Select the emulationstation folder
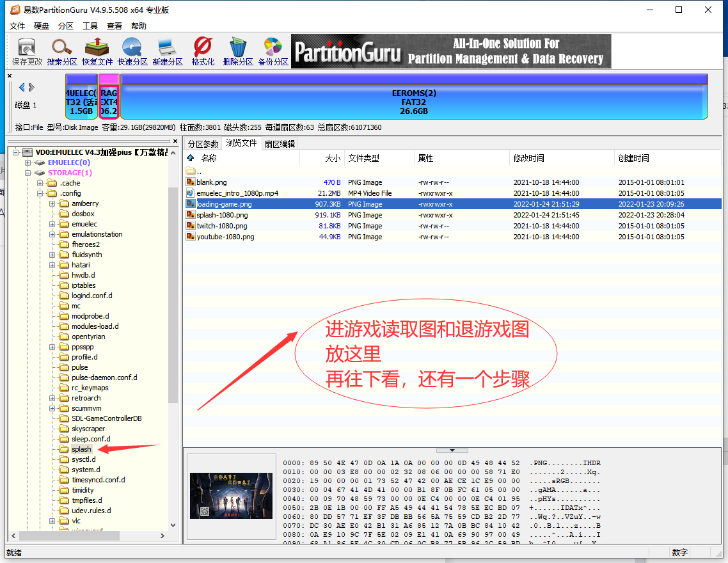This screenshot has height=563, width=728. (97, 234)
